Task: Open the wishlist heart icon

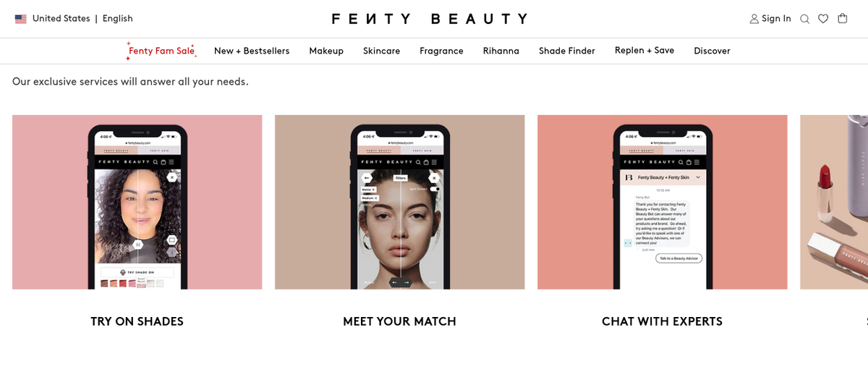Action: pyautogui.click(x=823, y=19)
